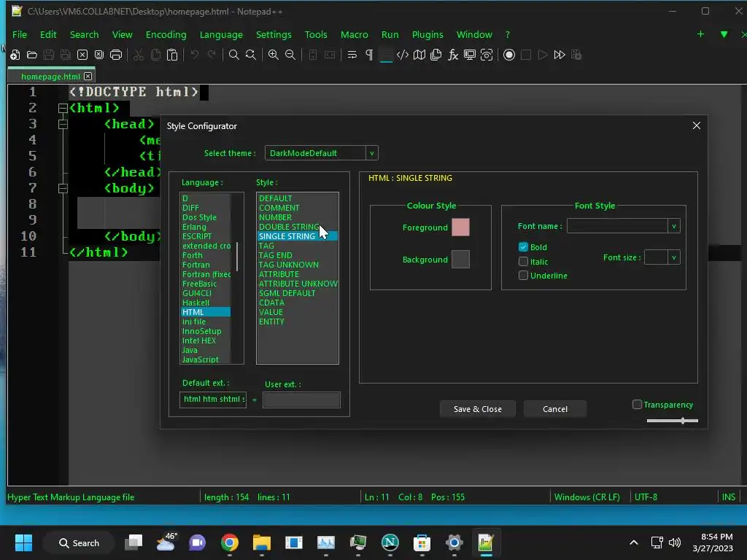Enable the Transparency checkbox
747x560 pixels.
point(637,404)
